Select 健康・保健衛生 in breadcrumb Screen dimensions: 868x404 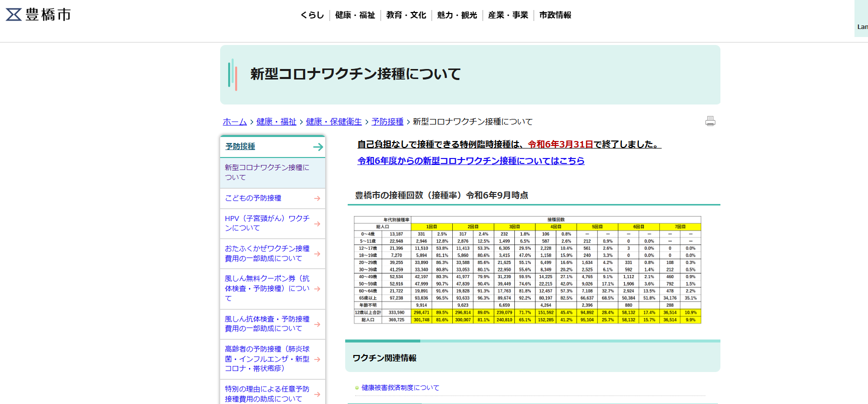click(x=334, y=121)
